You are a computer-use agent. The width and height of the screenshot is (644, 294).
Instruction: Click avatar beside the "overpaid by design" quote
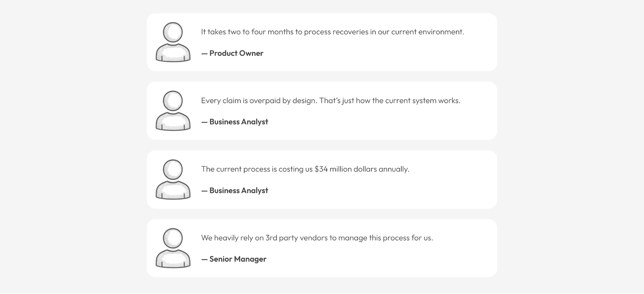click(173, 110)
